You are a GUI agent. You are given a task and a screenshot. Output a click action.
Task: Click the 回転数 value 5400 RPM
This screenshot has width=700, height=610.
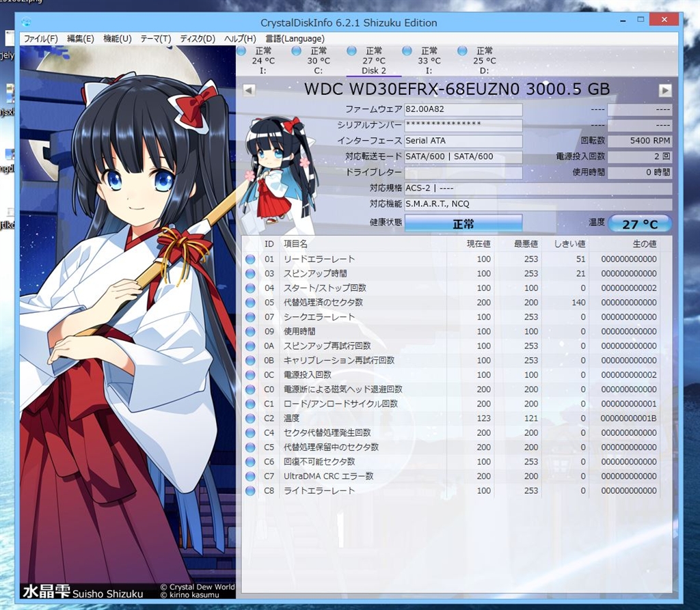[640, 141]
